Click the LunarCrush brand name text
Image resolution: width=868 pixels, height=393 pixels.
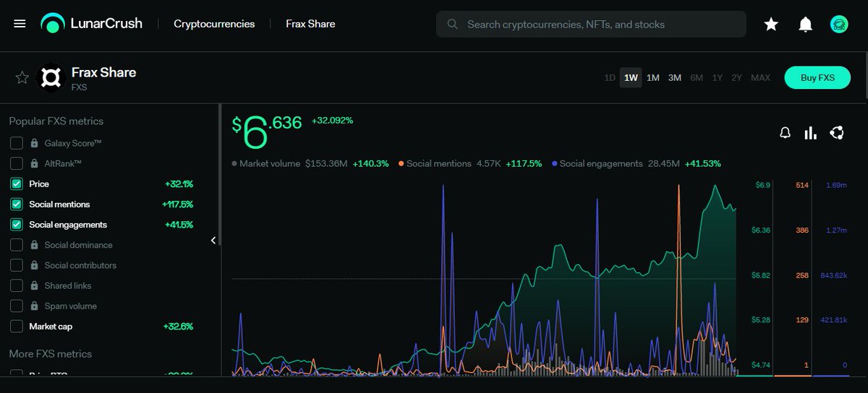pos(106,24)
